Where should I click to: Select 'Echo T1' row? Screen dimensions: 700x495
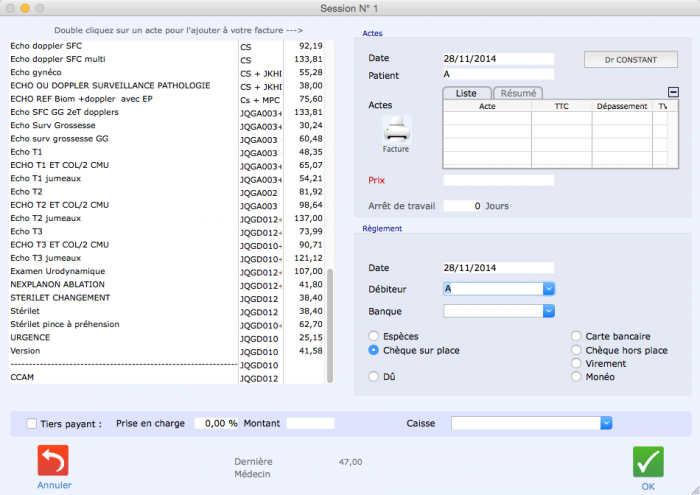click(166, 152)
